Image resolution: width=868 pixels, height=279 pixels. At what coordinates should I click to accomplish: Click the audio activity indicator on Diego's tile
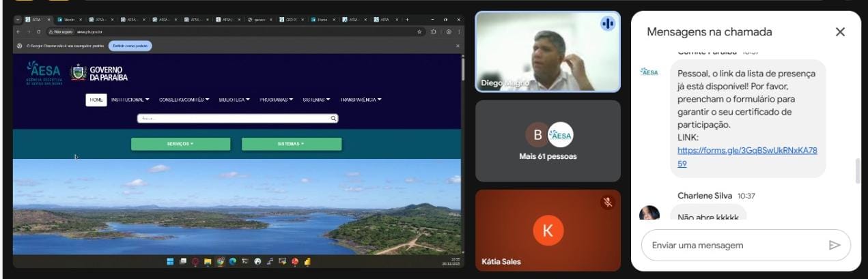tap(607, 24)
